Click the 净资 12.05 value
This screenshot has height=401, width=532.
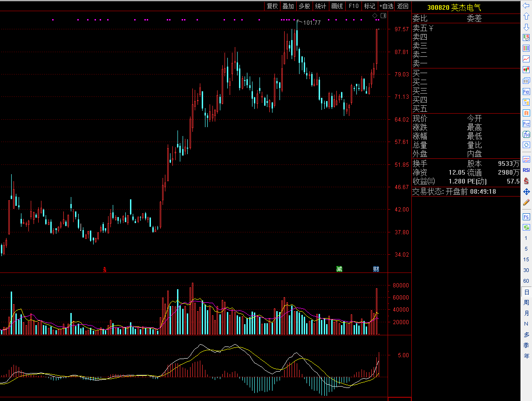pos(457,172)
